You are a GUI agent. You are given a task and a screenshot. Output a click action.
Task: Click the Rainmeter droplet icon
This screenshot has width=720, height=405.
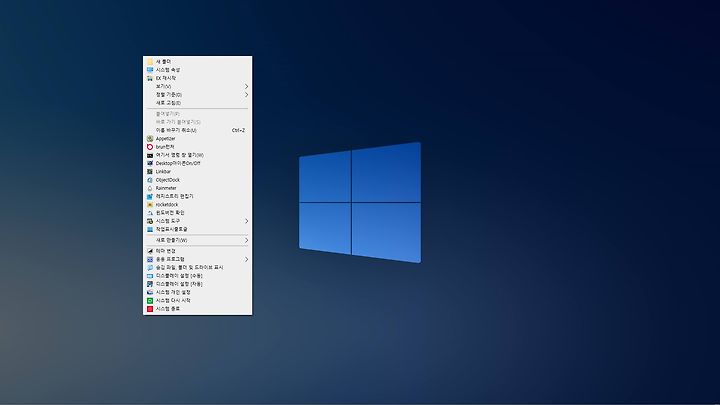[150, 188]
